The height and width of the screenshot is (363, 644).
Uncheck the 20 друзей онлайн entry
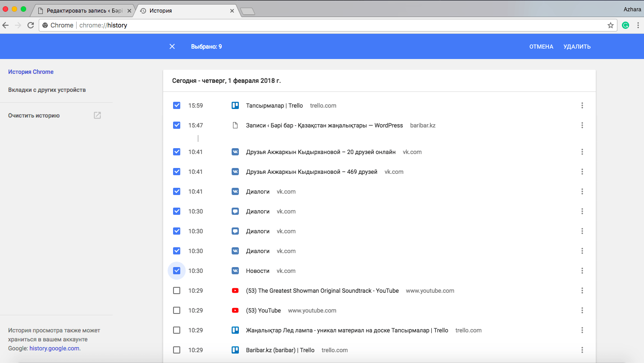coord(177,152)
